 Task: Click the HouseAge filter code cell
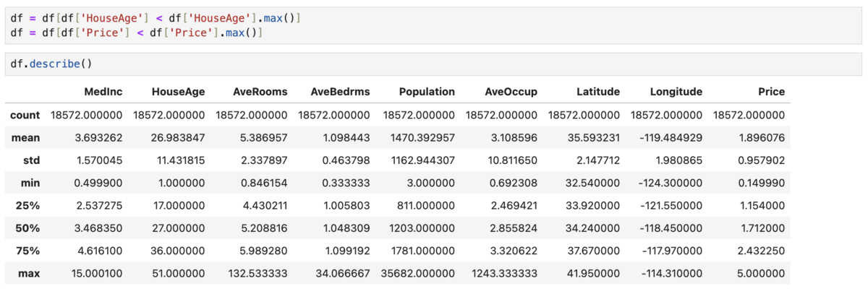tap(433, 25)
